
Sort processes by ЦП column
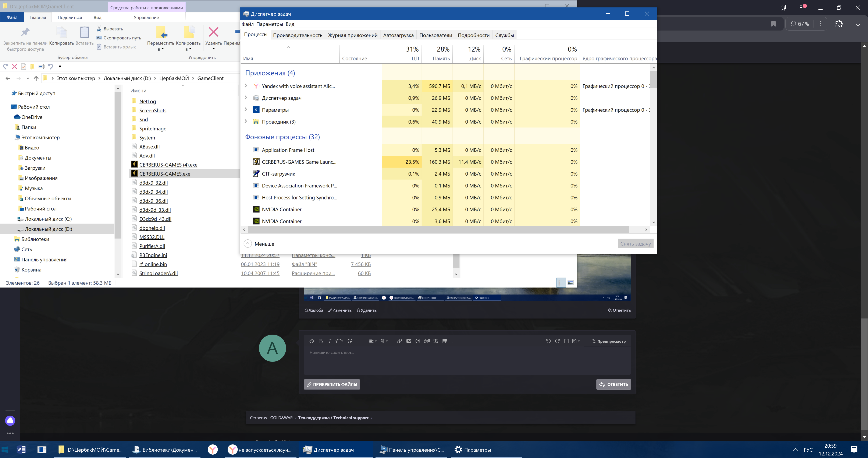tap(402, 54)
